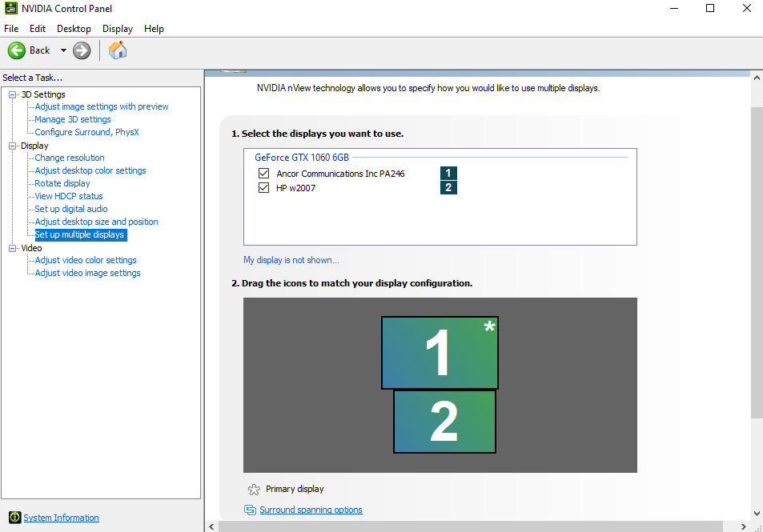Open the Edit menu
Image resolution: width=763 pixels, height=532 pixels.
coord(38,29)
